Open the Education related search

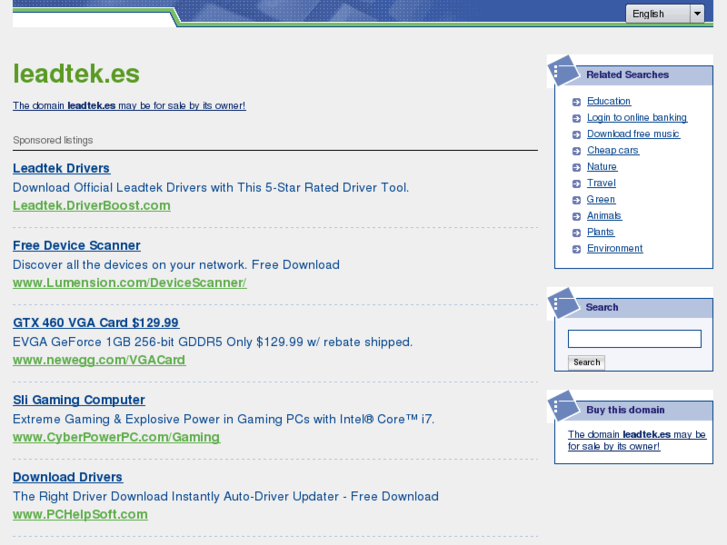click(609, 101)
